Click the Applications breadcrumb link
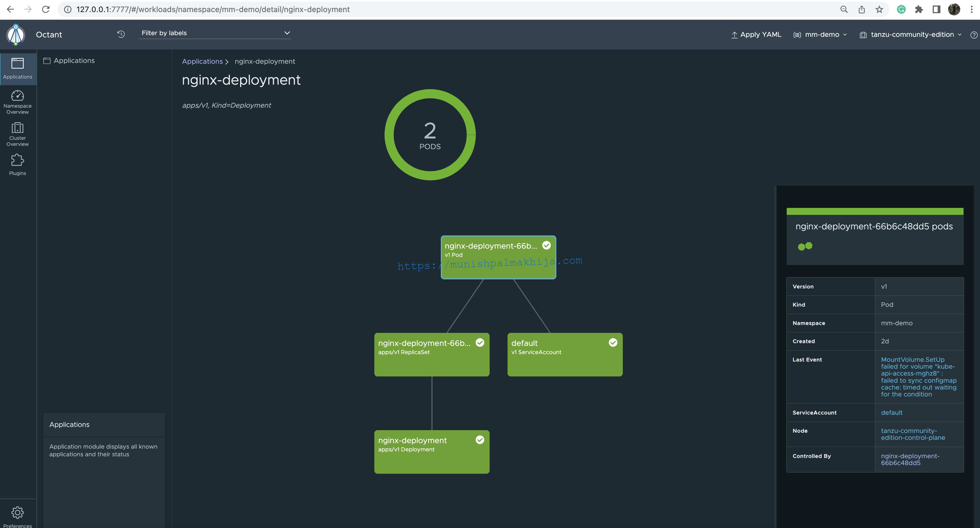The height and width of the screenshot is (528, 980). pyautogui.click(x=202, y=61)
